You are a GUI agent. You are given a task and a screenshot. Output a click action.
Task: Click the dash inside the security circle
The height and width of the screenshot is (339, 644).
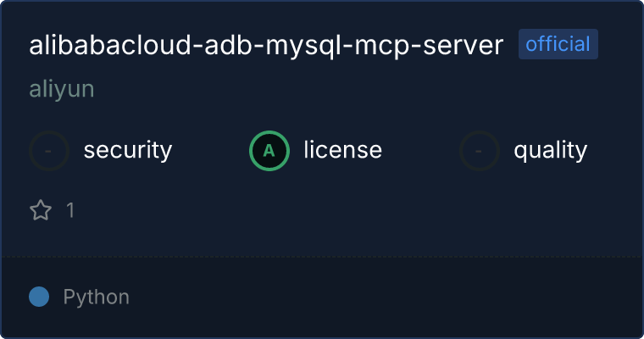pyautogui.click(x=48, y=151)
